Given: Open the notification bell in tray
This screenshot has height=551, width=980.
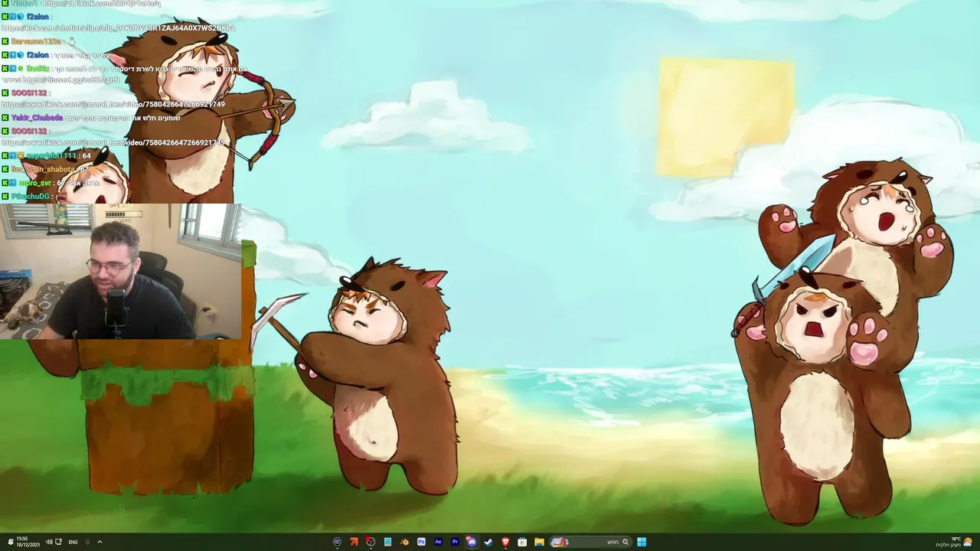Looking at the screenshot, I should (x=11, y=542).
